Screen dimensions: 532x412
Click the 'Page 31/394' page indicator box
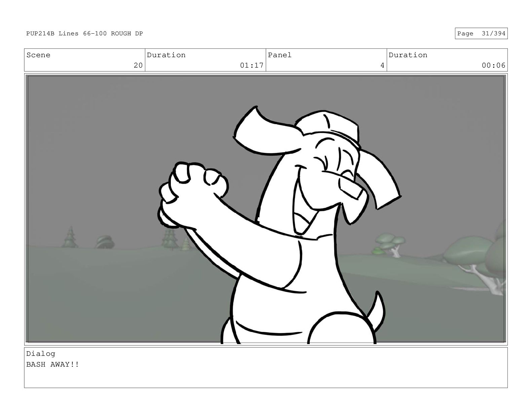(x=481, y=34)
